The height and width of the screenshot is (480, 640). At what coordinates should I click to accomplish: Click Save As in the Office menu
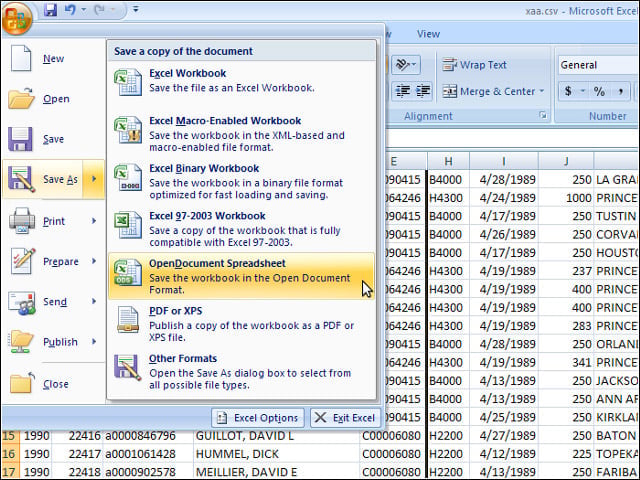(43, 179)
